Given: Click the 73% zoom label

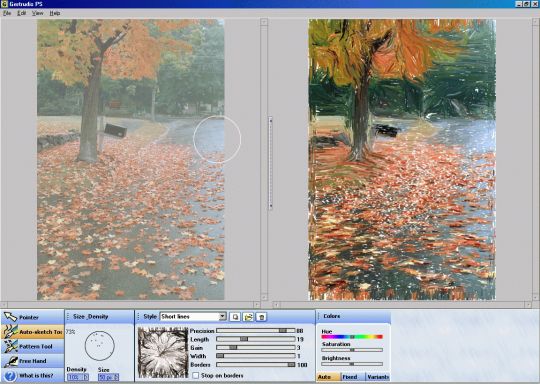Looking at the screenshot, I should click(x=71, y=332).
